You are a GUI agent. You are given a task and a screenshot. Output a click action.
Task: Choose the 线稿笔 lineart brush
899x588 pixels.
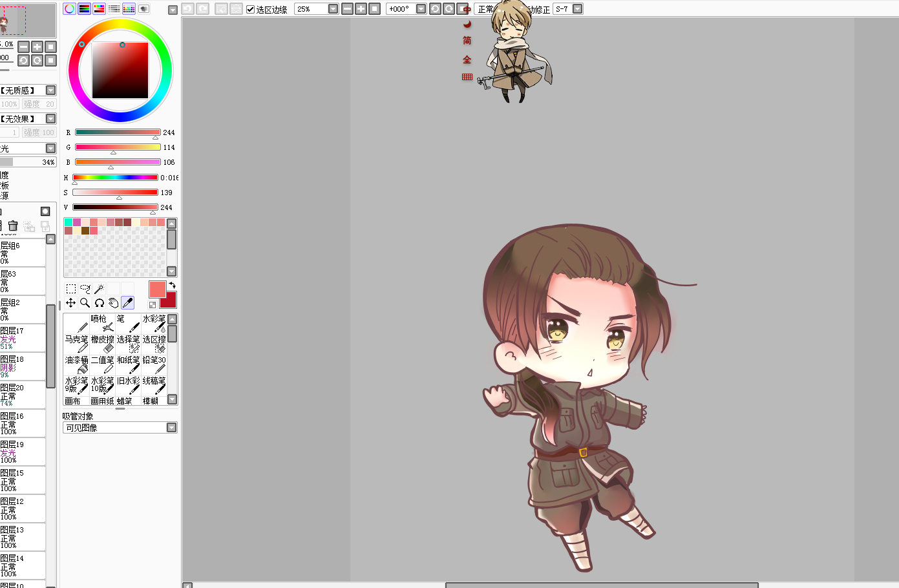(x=154, y=385)
